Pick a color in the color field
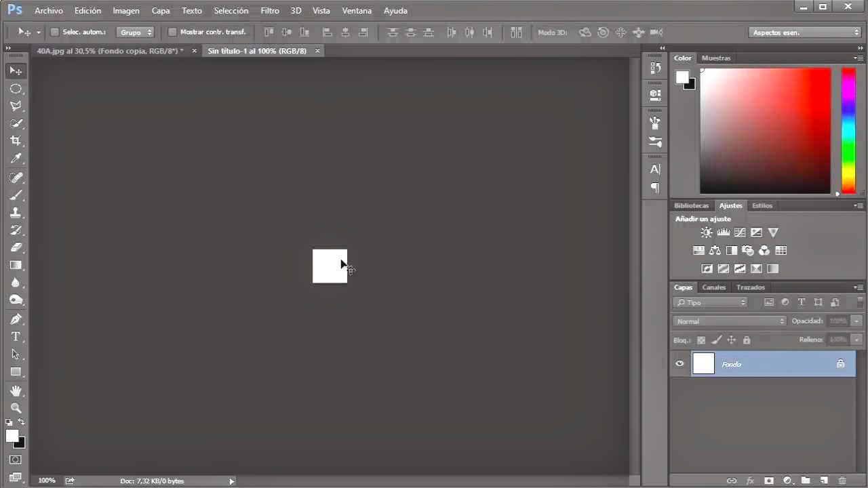Image resolution: width=868 pixels, height=488 pixels. point(765,130)
